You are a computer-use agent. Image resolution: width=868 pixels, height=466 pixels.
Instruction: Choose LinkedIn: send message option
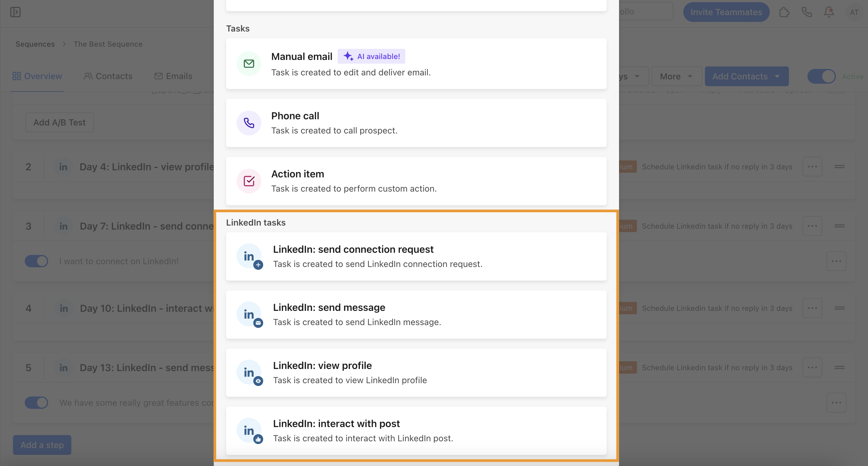[416, 315]
